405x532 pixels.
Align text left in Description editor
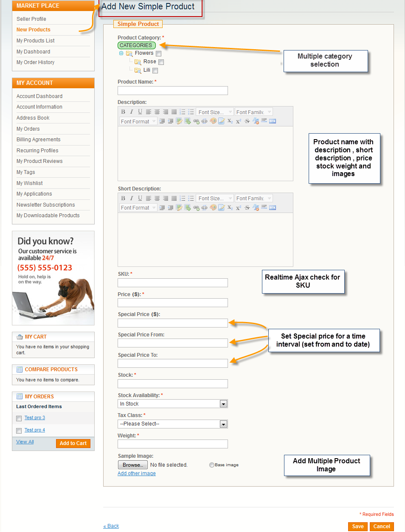click(x=149, y=112)
